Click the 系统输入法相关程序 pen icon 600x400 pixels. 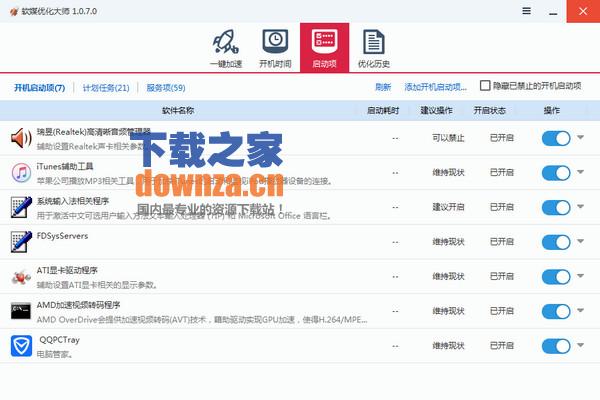[x=21, y=207]
